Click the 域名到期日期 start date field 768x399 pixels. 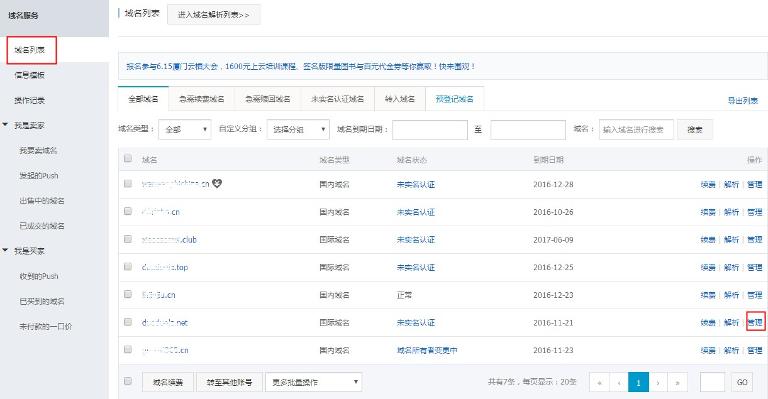(430, 130)
